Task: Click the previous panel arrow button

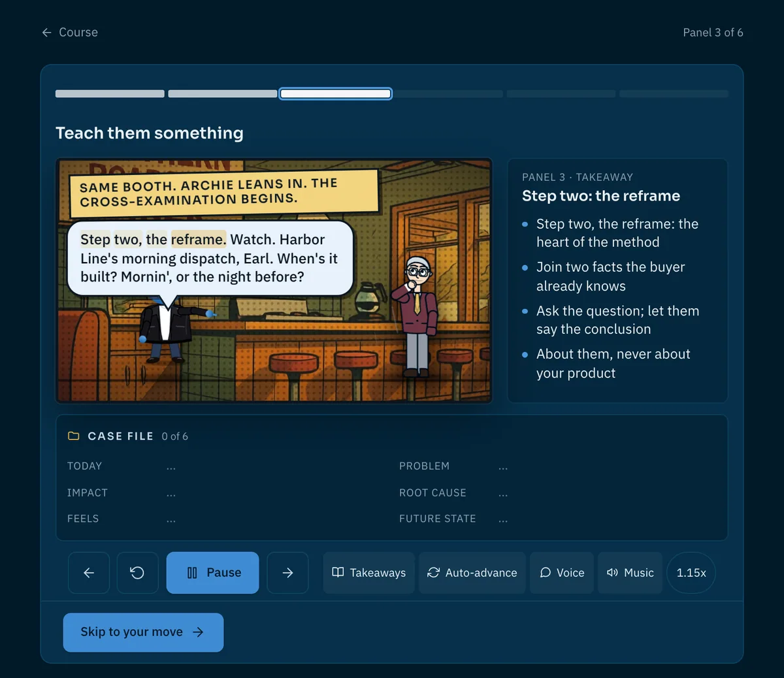Action: (x=89, y=573)
